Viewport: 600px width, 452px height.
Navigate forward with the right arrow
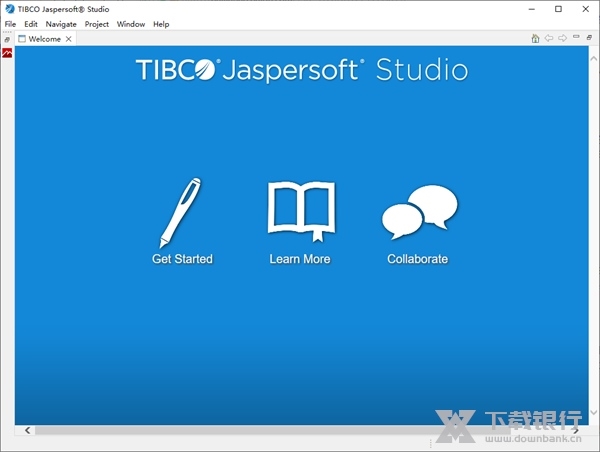tap(562, 39)
